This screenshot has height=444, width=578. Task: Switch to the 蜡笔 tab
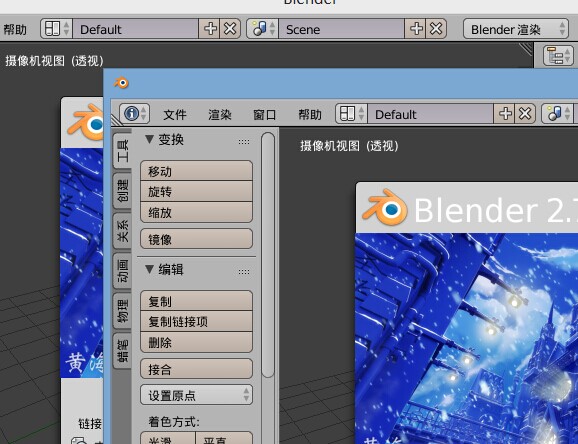[x=122, y=351]
